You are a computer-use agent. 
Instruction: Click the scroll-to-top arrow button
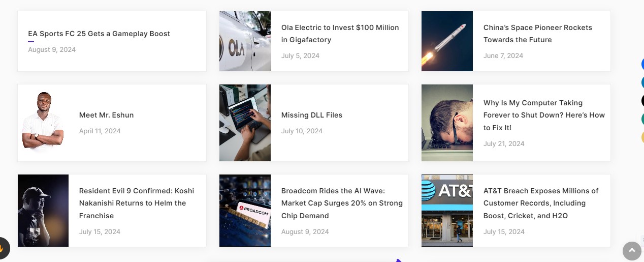click(x=632, y=250)
